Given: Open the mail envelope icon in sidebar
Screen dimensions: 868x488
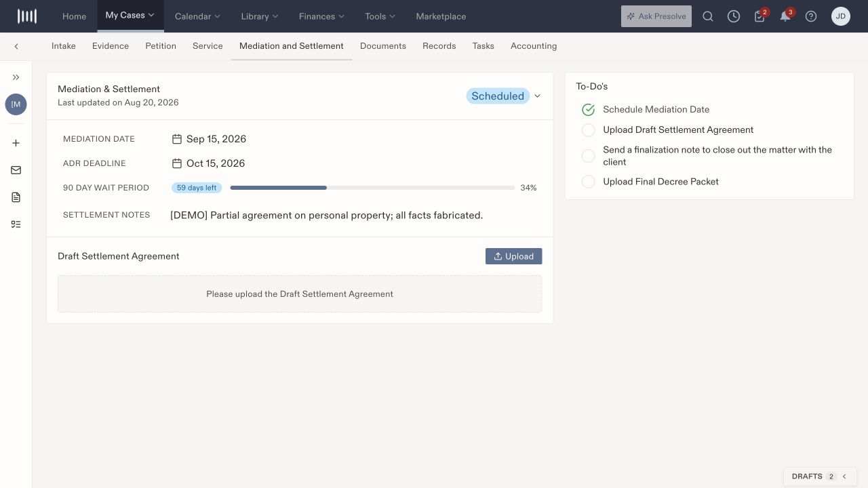Looking at the screenshot, I should point(16,170).
